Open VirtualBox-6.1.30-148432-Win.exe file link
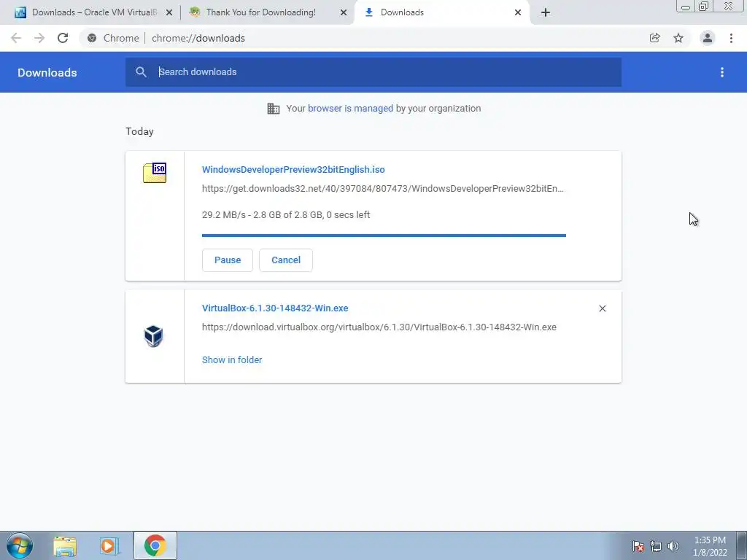Image resolution: width=747 pixels, height=560 pixels. click(275, 308)
